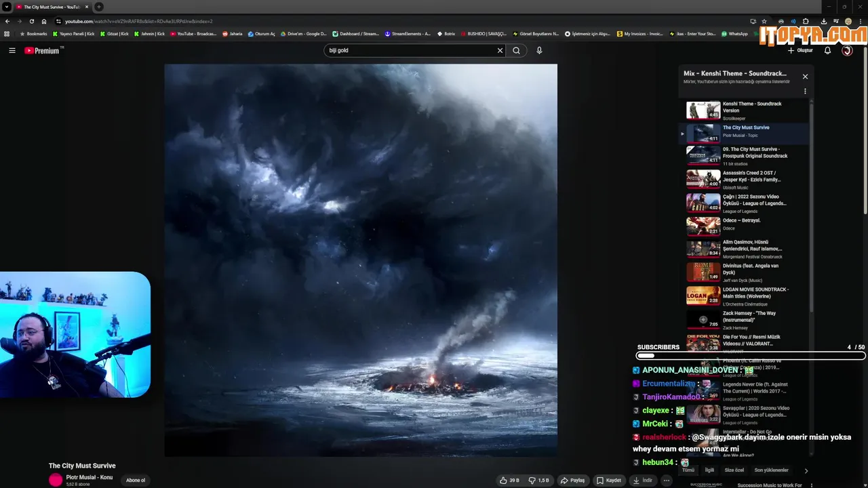Play Kenshi Theme - Soundtrack Version thumbnail
The width and height of the screenshot is (868, 488).
[703, 110]
